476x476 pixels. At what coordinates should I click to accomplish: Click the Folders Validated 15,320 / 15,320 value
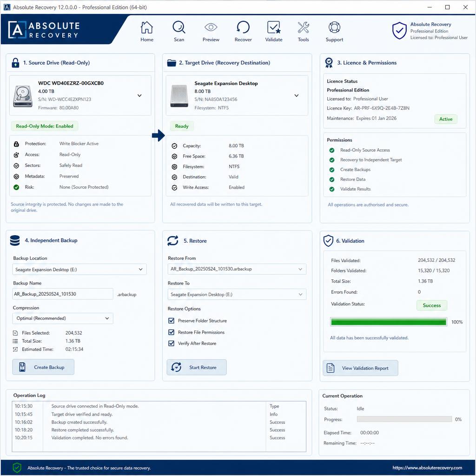click(434, 271)
